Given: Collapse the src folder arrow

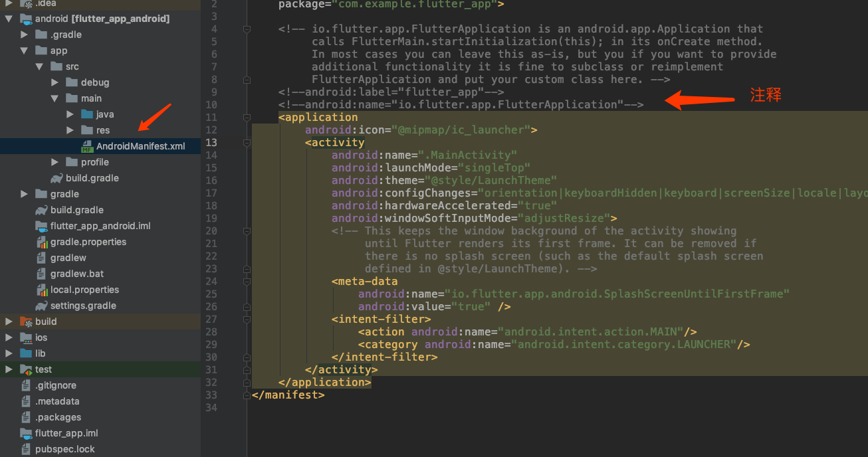Looking at the screenshot, I should pos(40,66).
